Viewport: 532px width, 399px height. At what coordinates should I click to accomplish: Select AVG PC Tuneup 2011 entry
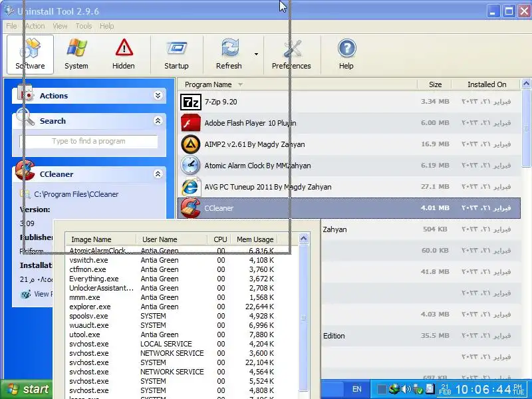pyautogui.click(x=348, y=187)
